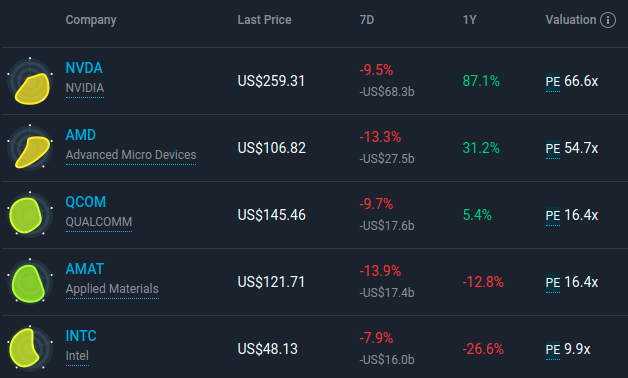628x378 pixels.
Task: Open the AMAT ticker link
Action: pos(85,269)
